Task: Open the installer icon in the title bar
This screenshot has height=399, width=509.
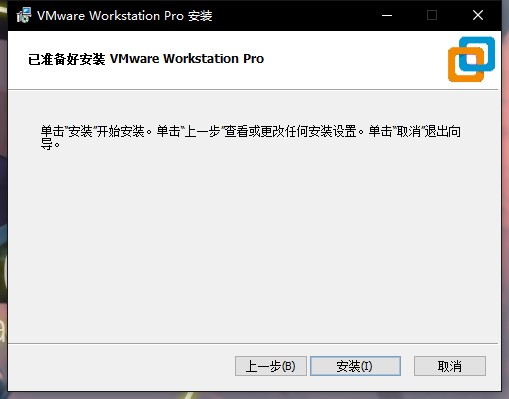Action: pyautogui.click(x=24, y=15)
